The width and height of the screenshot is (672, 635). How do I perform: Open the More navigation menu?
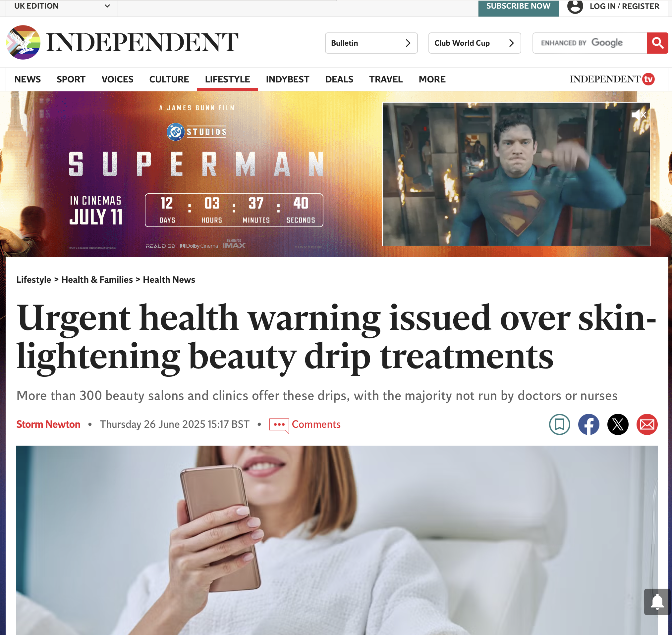(x=432, y=79)
